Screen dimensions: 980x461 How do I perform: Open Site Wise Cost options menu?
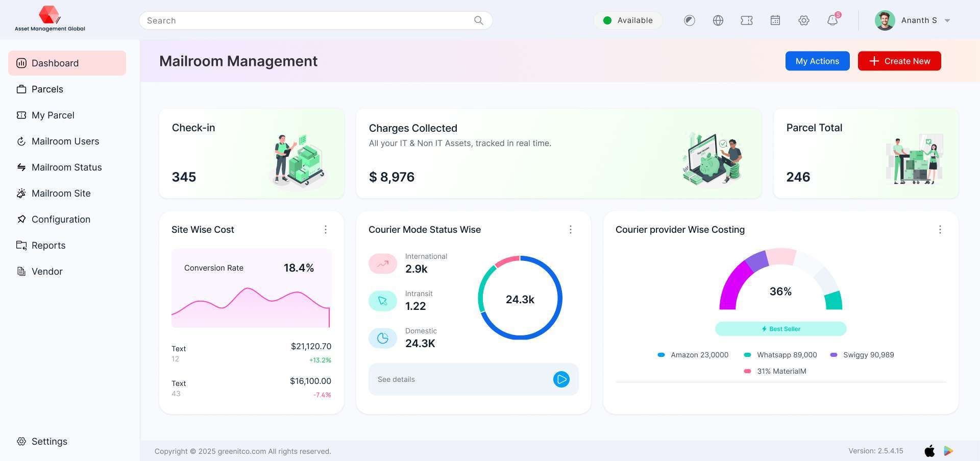coord(325,230)
